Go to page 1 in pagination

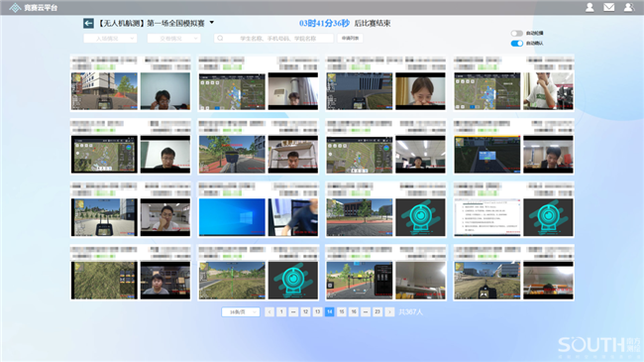pos(281,311)
